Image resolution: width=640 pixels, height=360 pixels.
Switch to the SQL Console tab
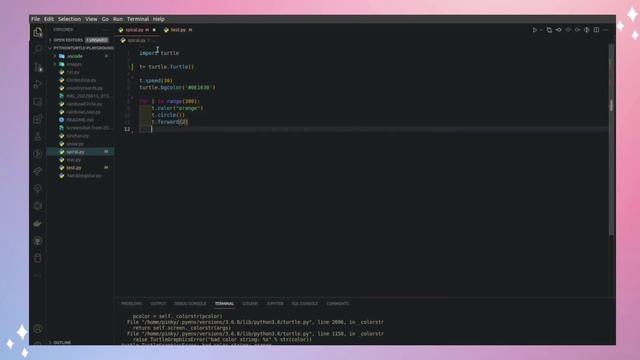pyautogui.click(x=304, y=304)
